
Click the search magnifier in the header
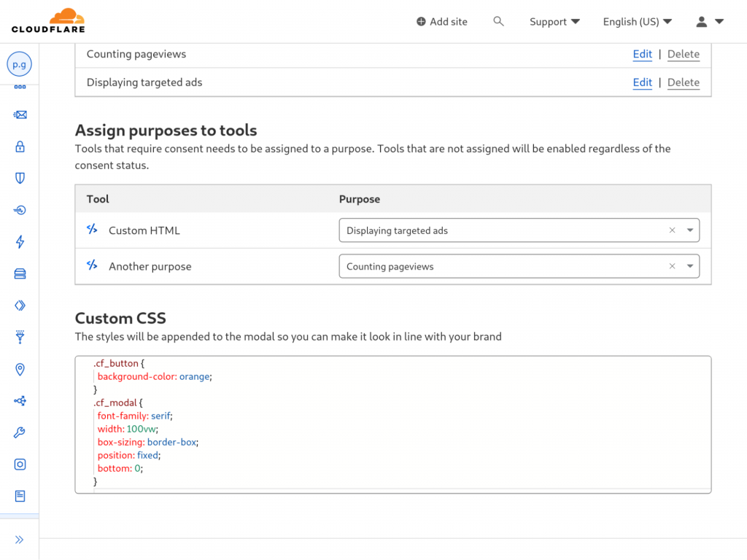coord(498,22)
